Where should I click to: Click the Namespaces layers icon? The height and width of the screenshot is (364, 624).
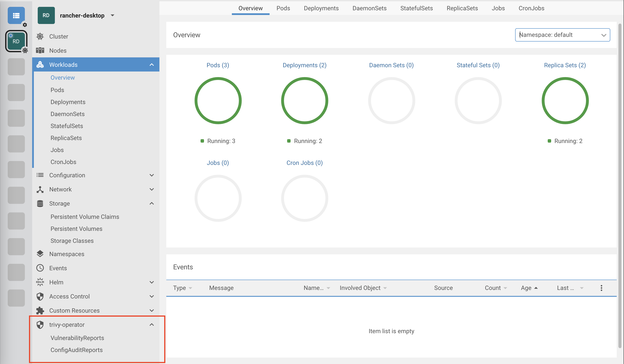40,254
